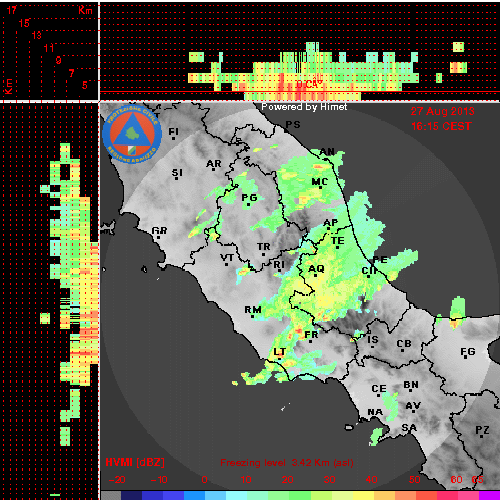
Task: Click the Protezione Civile Abruzzo logo
Action: pyautogui.click(x=132, y=134)
